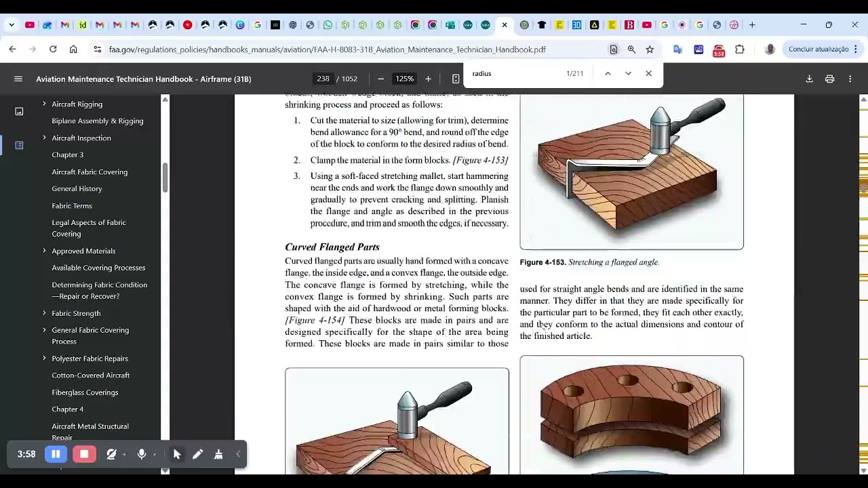This screenshot has width=868, height=488.
Task: Pause the screen recording
Action: [56, 454]
